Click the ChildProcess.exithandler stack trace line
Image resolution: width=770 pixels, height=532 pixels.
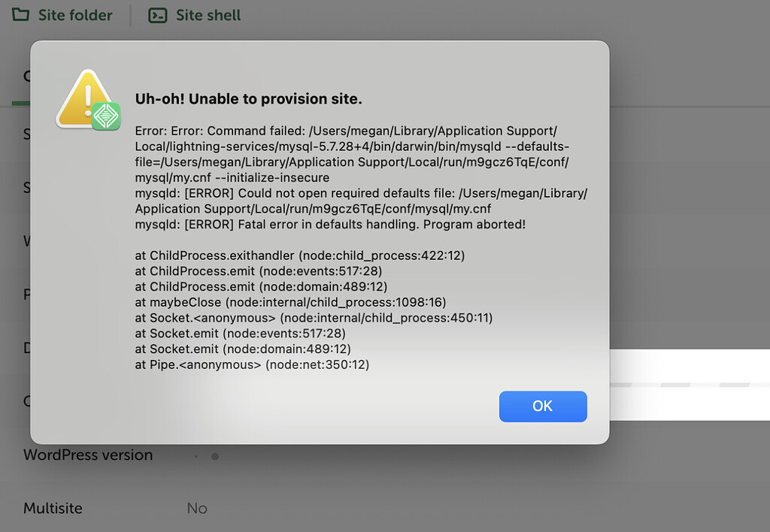299,255
